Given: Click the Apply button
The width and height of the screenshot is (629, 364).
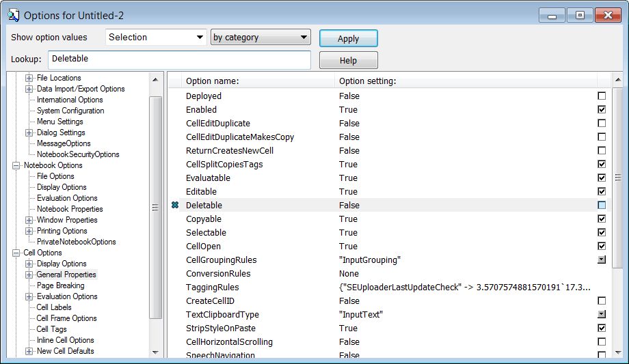Looking at the screenshot, I should pos(348,38).
